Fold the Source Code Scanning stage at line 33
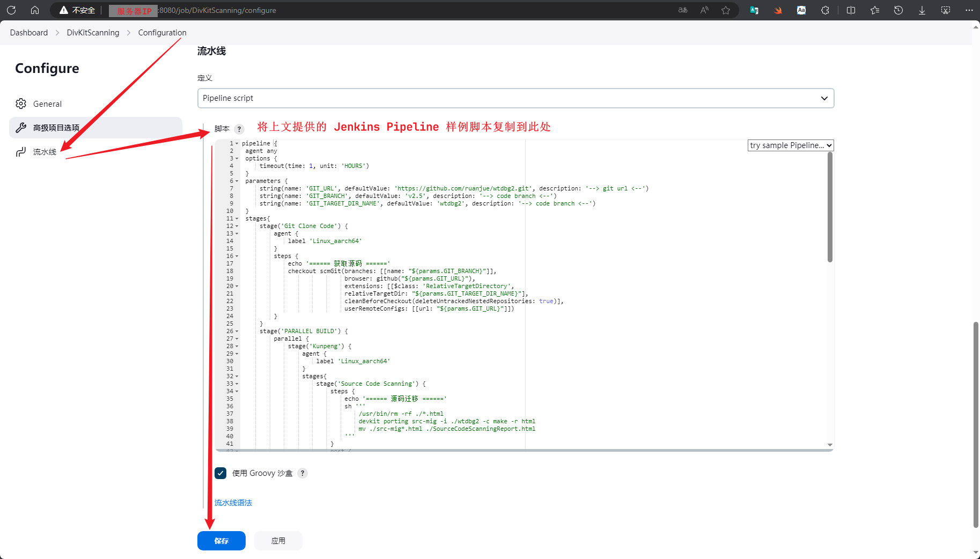 point(237,384)
